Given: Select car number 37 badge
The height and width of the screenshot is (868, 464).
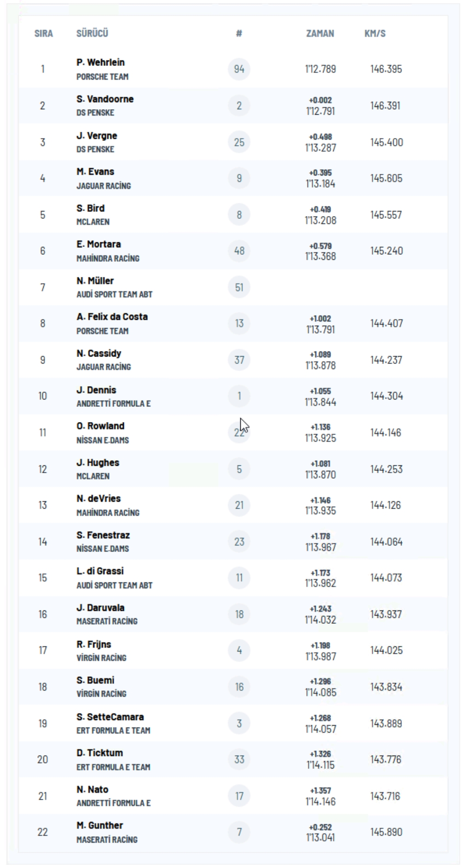Looking at the screenshot, I should pyautogui.click(x=239, y=360).
